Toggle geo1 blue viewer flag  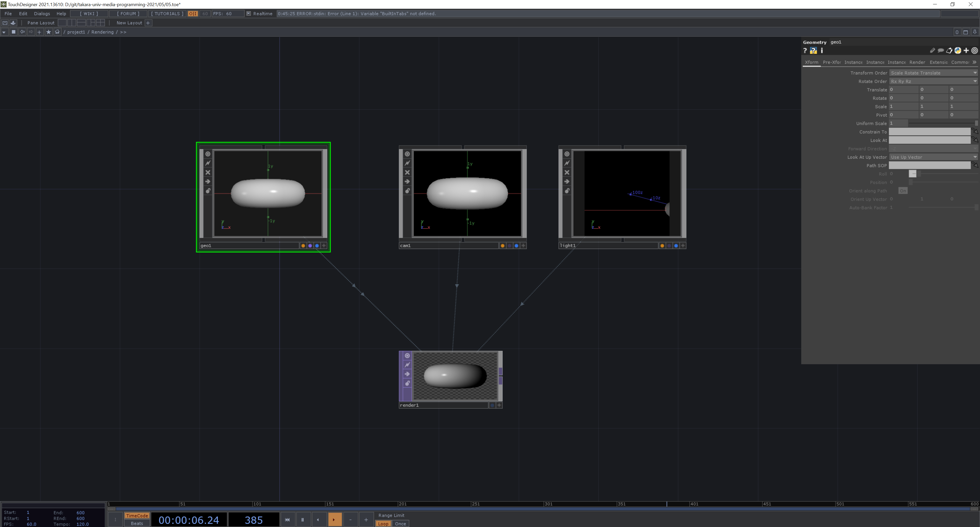point(317,246)
